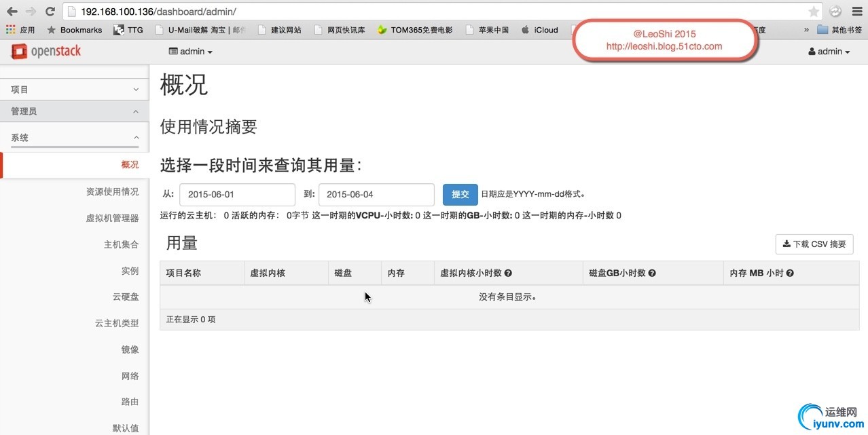Viewport: 868px width, 435px height.
Task: Click the 正在显示 0 项 footer text
Action: pos(191,320)
